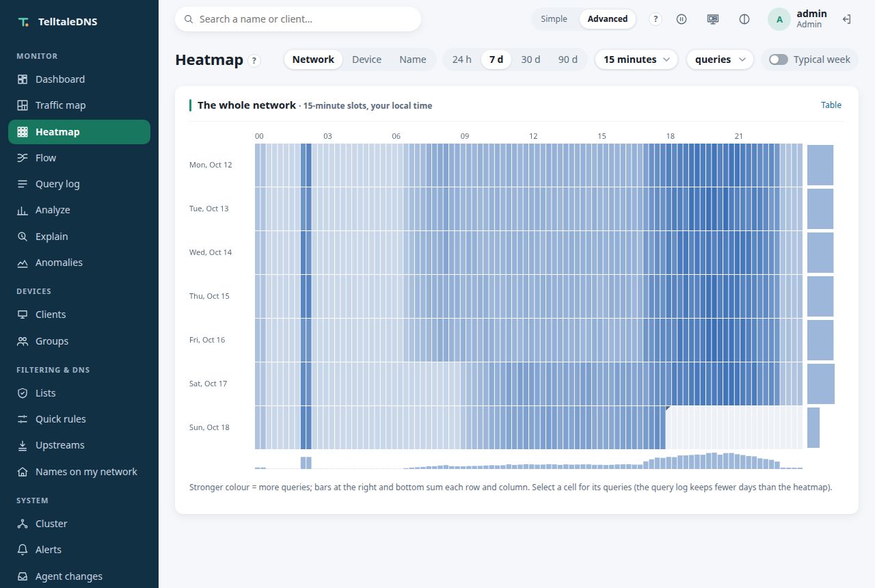The height and width of the screenshot is (588, 875).
Task: Open Names on my network home icon
Action: coord(23,472)
